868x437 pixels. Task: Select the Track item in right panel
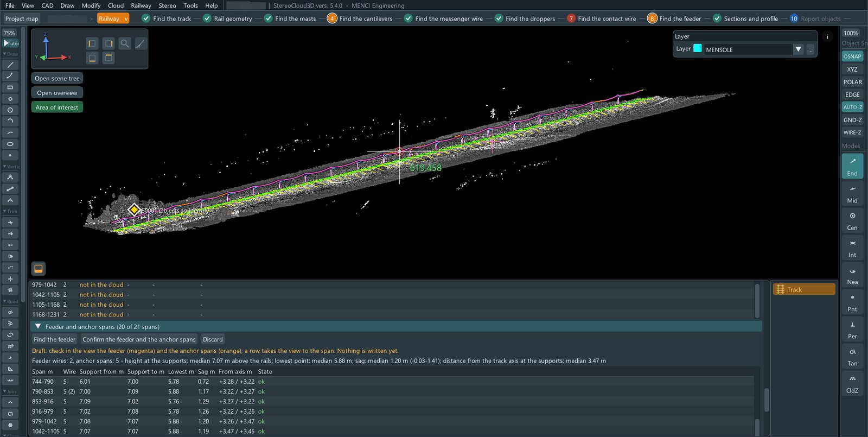tap(804, 289)
